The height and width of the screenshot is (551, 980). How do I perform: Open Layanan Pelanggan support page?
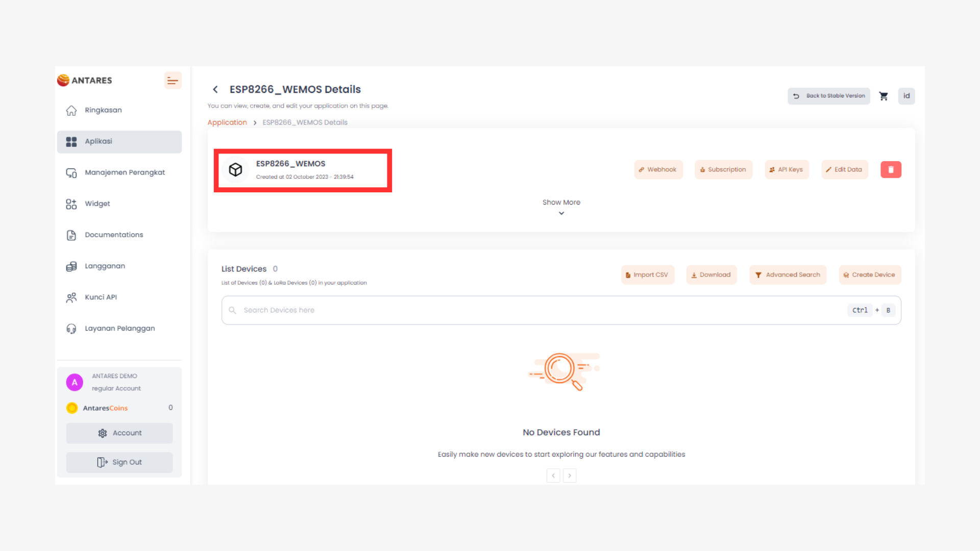[x=119, y=328]
